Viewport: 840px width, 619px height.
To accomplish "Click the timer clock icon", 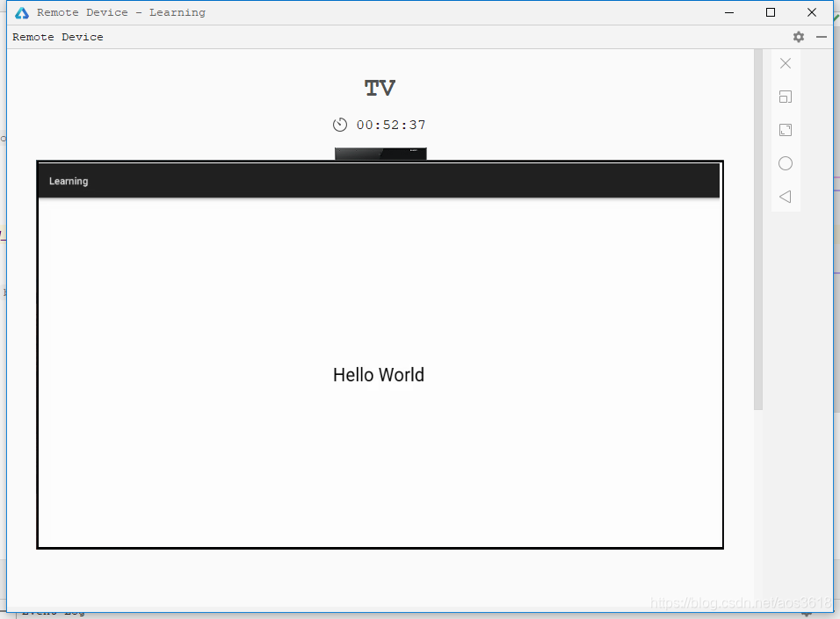I will click(x=340, y=125).
